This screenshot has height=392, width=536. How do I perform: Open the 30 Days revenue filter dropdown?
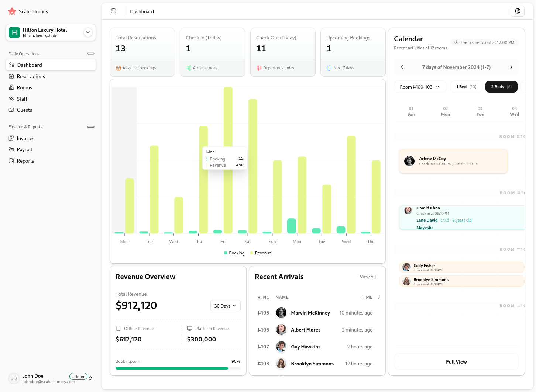coord(225,305)
